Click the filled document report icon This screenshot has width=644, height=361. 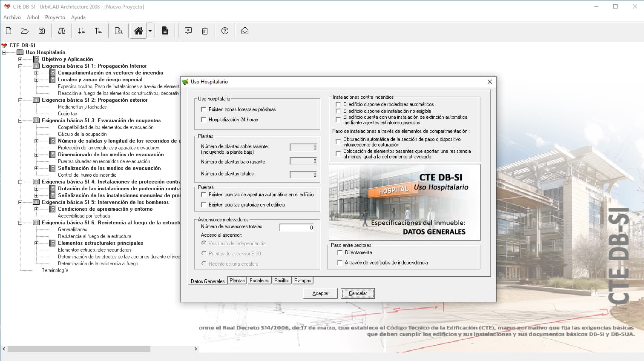click(165, 31)
